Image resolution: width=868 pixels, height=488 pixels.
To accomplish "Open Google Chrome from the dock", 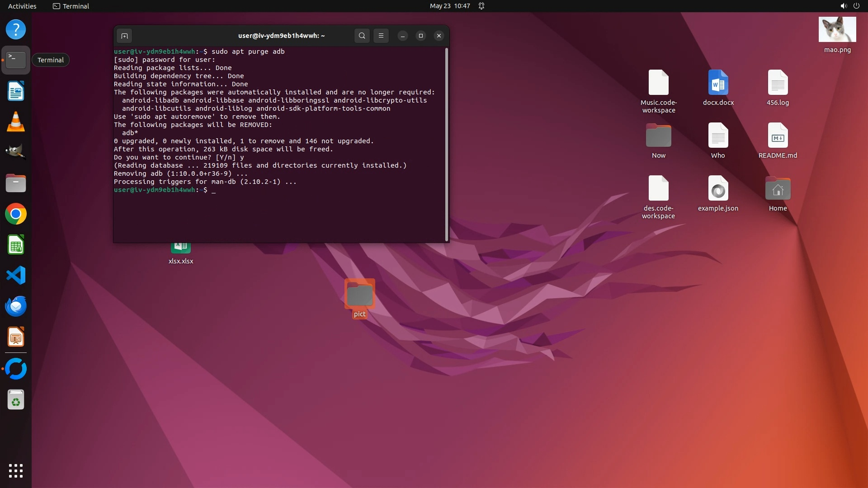I will pos(16,214).
